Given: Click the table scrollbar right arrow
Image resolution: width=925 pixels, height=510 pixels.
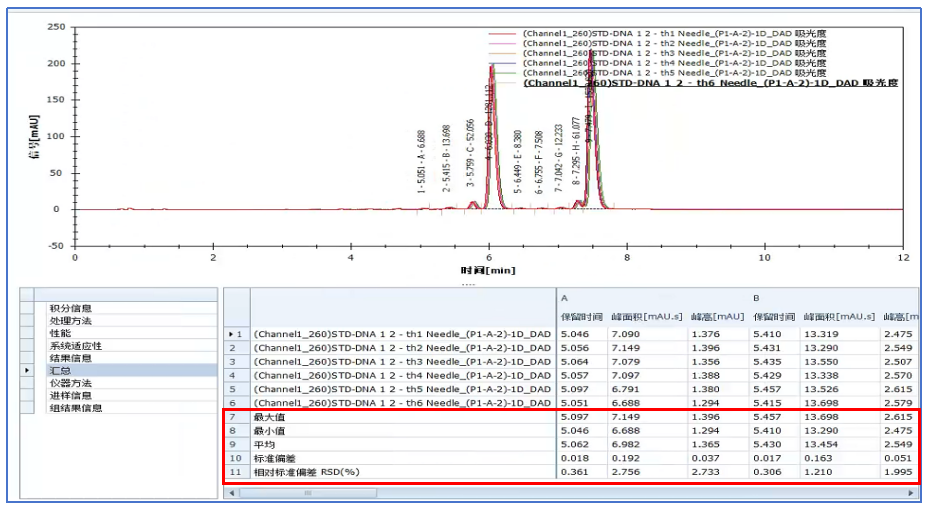Looking at the screenshot, I should (x=909, y=493).
